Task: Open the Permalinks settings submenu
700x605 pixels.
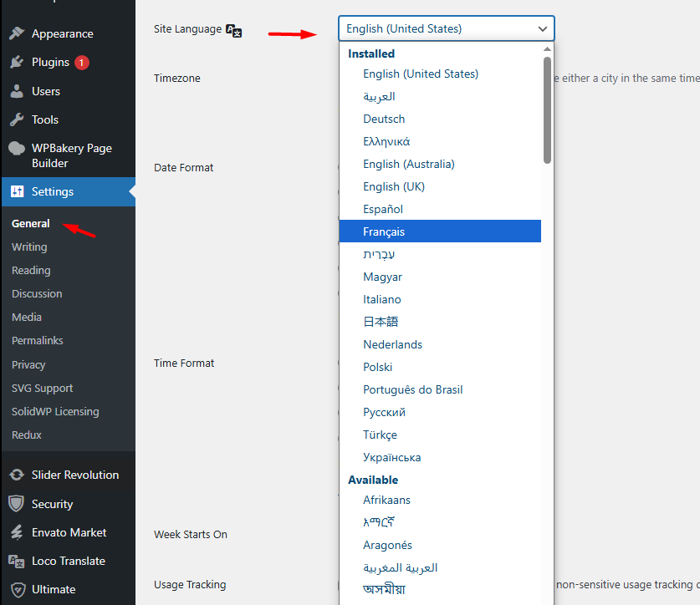Action: click(x=38, y=340)
